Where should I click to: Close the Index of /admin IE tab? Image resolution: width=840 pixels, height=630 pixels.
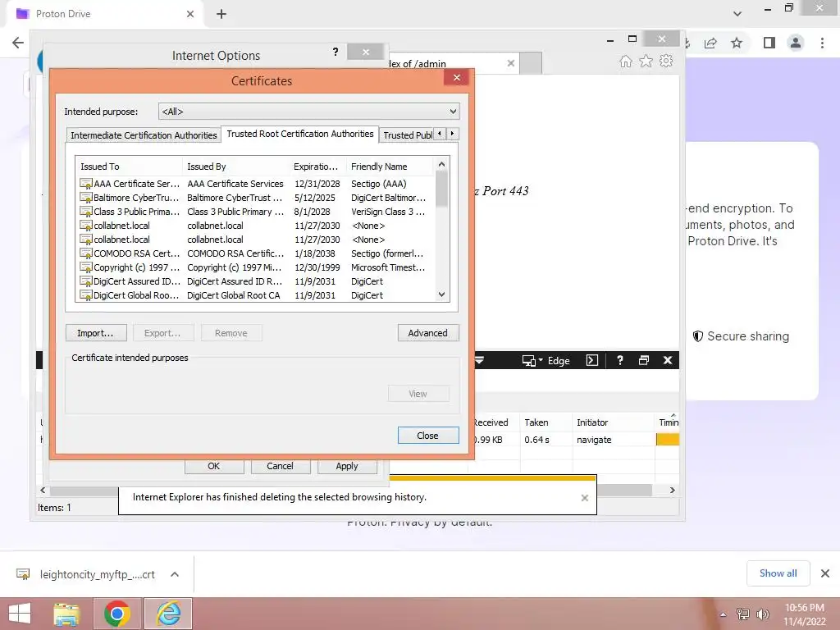(511, 63)
